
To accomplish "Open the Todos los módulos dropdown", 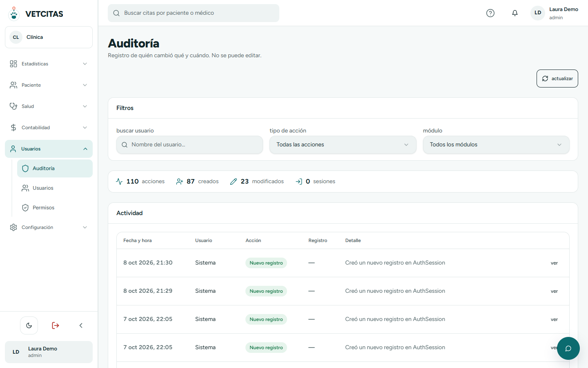I will coord(496,145).
